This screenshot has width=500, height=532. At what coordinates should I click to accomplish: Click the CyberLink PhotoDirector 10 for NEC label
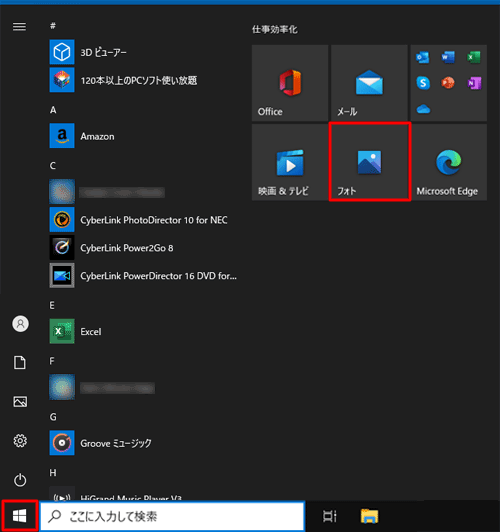pyautogui.click(x=154, y=220)
